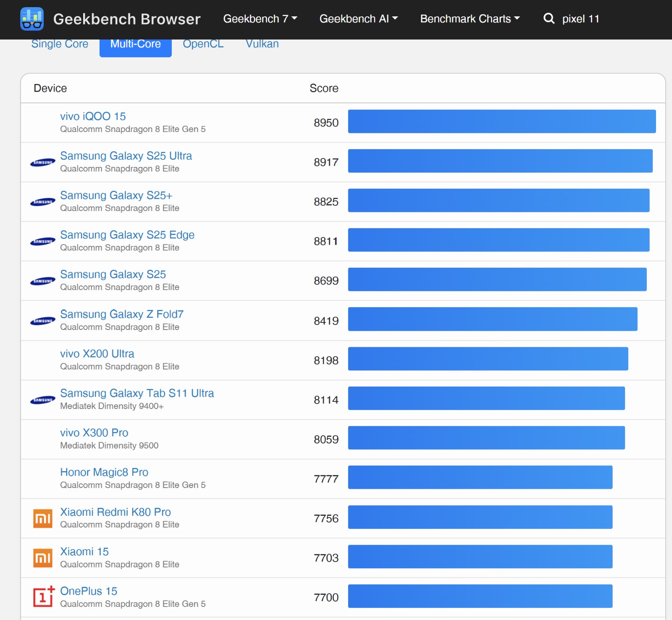The image size is (672, 620).
Task: Open the OnePlus 15 link
Action: pyautogui.click(x=89, y=591)
